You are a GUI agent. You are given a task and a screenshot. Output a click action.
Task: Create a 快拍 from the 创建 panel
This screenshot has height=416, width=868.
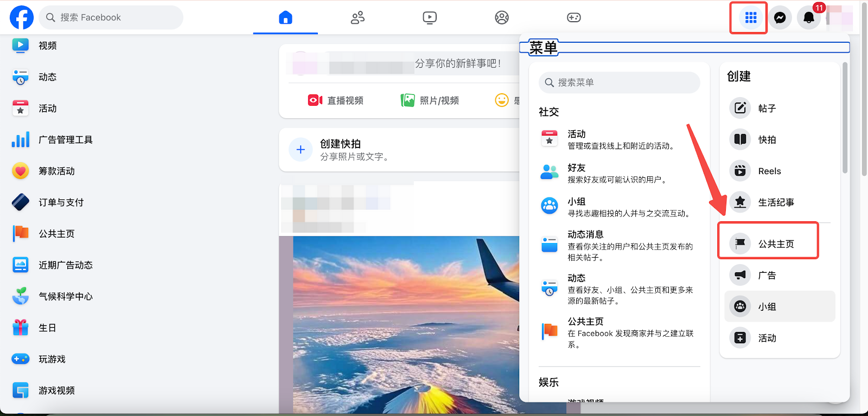pyautogui.click(x=780, y=139)
